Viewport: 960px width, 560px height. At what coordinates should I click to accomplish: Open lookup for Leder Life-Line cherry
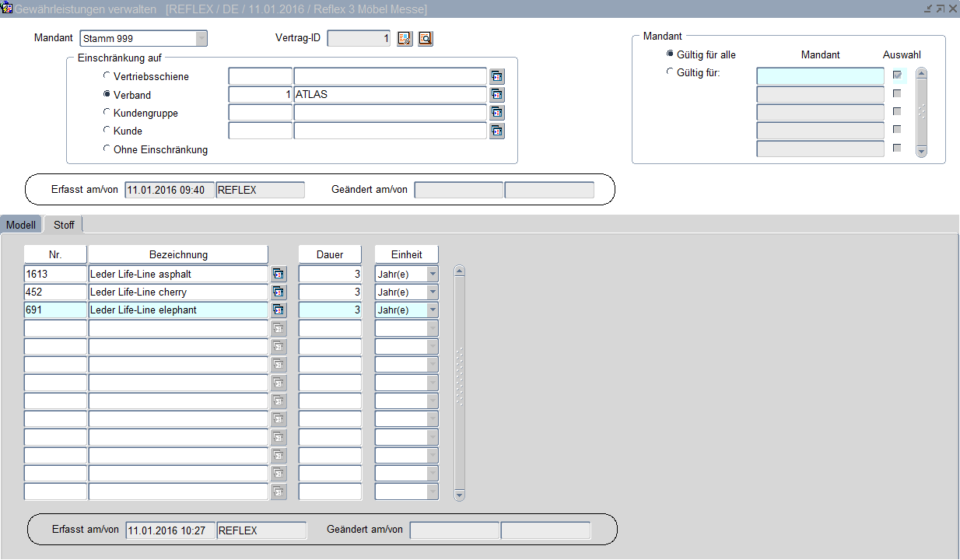(279, 292)
